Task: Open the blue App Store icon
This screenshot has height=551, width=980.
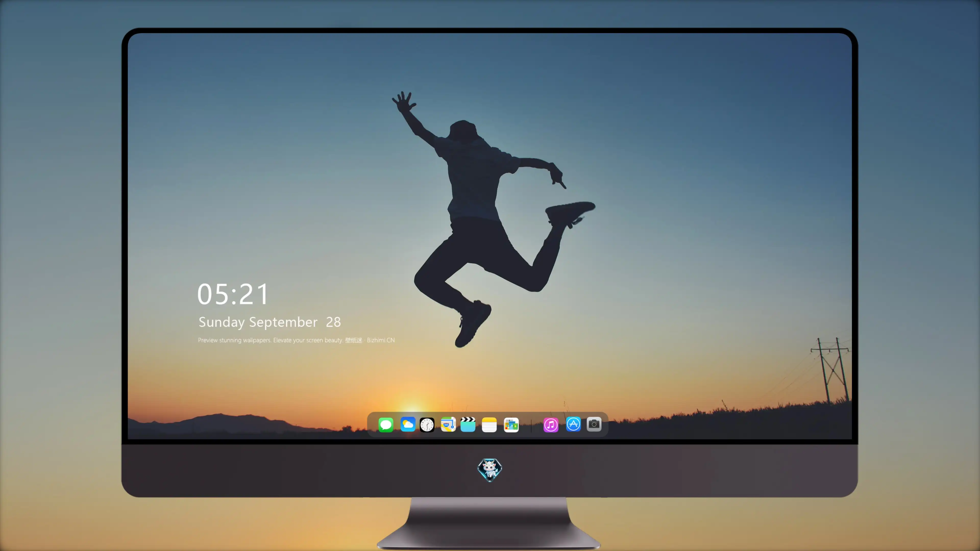Action: pos(573,424)
